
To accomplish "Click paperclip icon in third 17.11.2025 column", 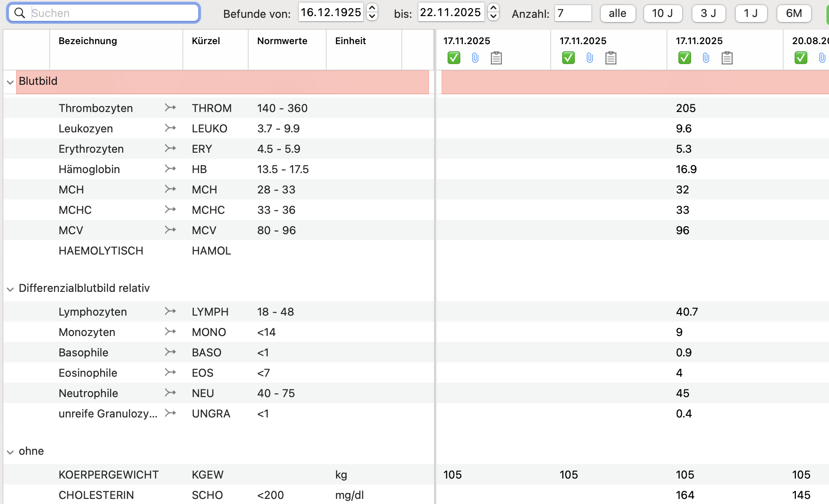I will 706,58.
